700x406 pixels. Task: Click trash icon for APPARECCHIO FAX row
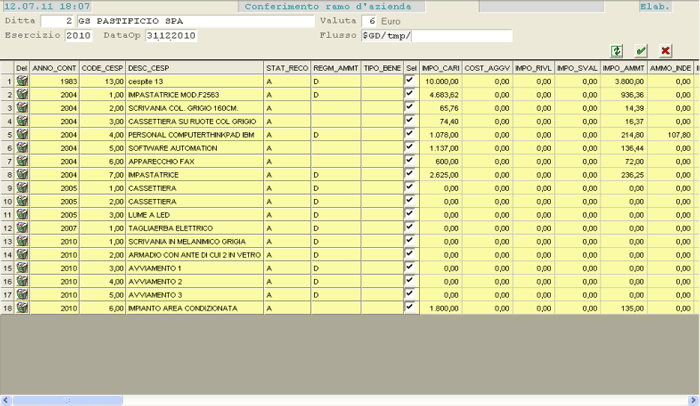pyautogui.click(x=22, y=161)
